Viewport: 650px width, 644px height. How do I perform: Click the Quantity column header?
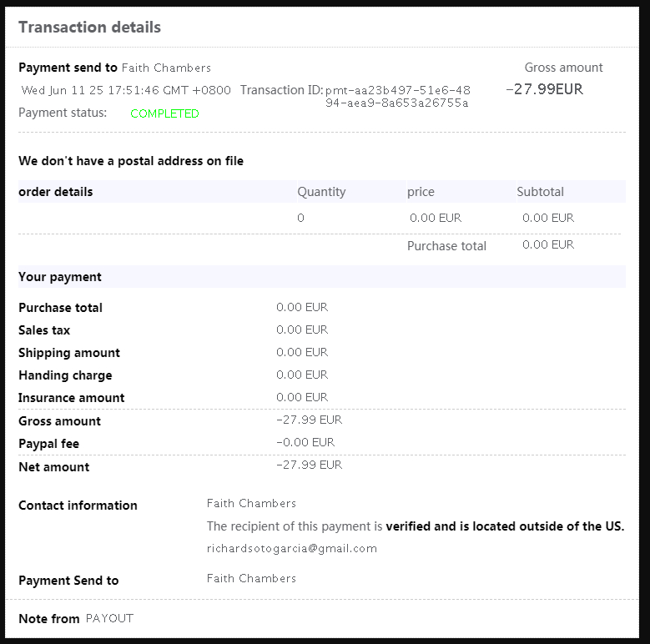(321, 192)
